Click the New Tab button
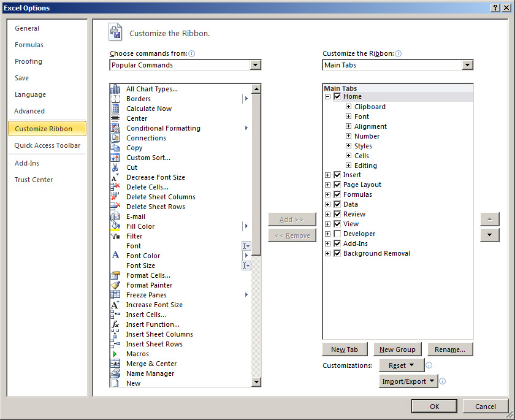This screenshot has height=420, width=515. click(x=345, y=349)
